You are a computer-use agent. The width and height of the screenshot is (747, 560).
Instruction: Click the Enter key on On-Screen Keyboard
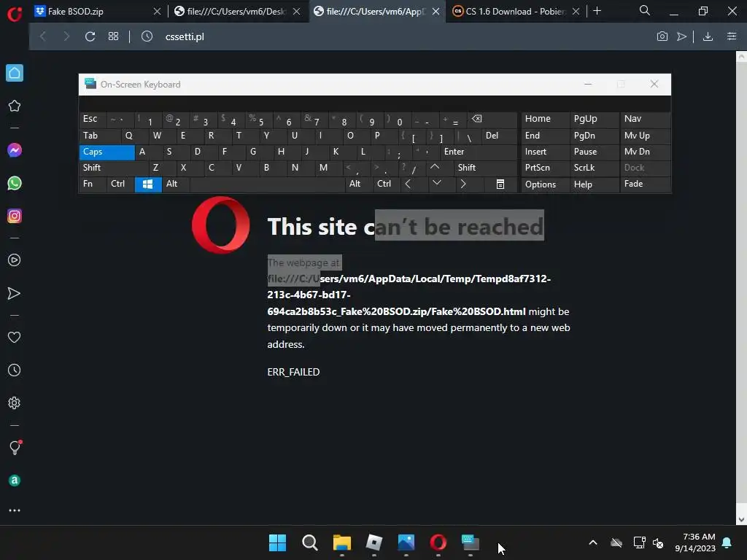(x=479, y=152)
